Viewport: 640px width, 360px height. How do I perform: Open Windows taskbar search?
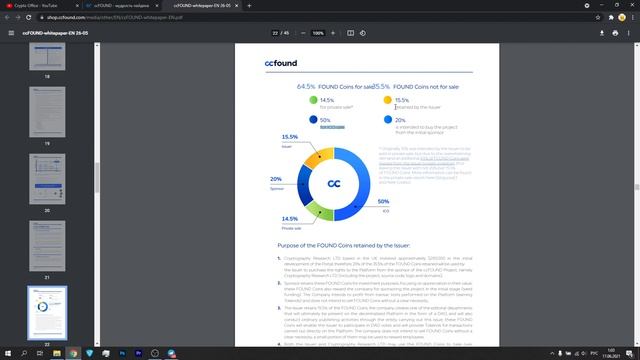[24, 353]
